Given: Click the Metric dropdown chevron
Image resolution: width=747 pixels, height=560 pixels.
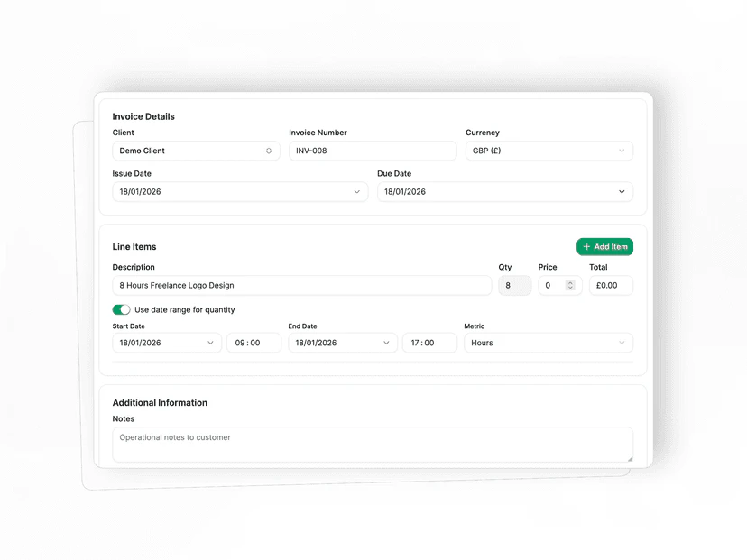Looking at the screenshot, I should (x=622, y=343).
